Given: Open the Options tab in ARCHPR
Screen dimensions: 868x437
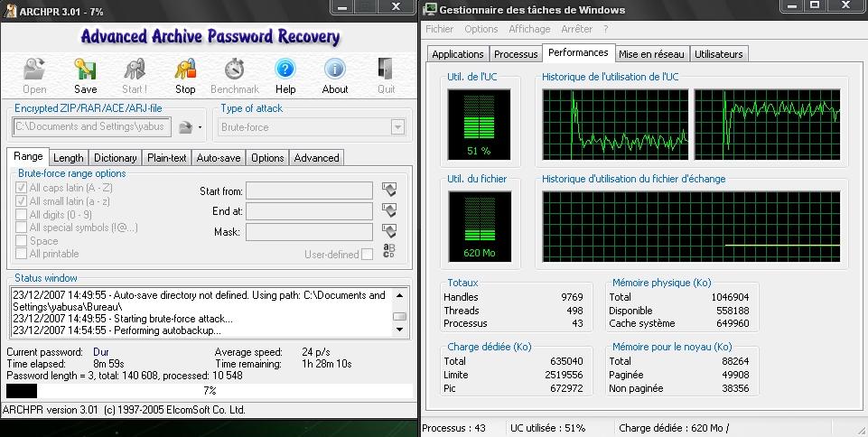Looking at the screenshot, I should click(x=267, y=158).
